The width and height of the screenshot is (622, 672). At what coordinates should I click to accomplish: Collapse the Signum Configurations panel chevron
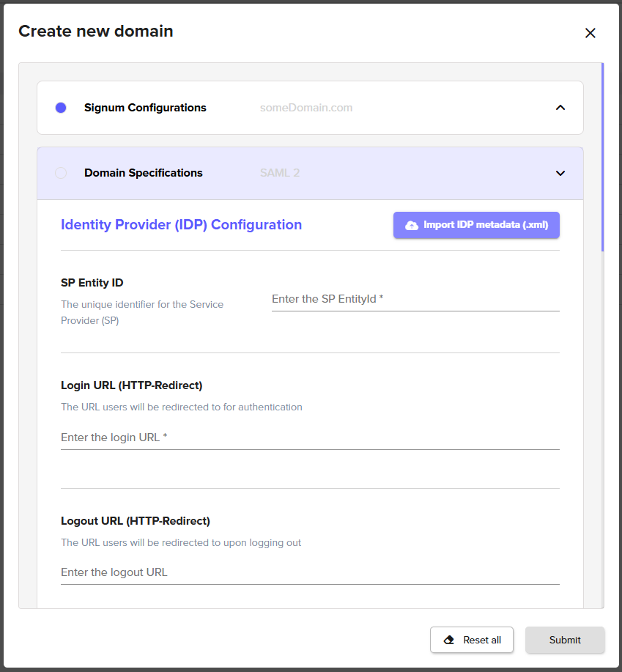560,108
